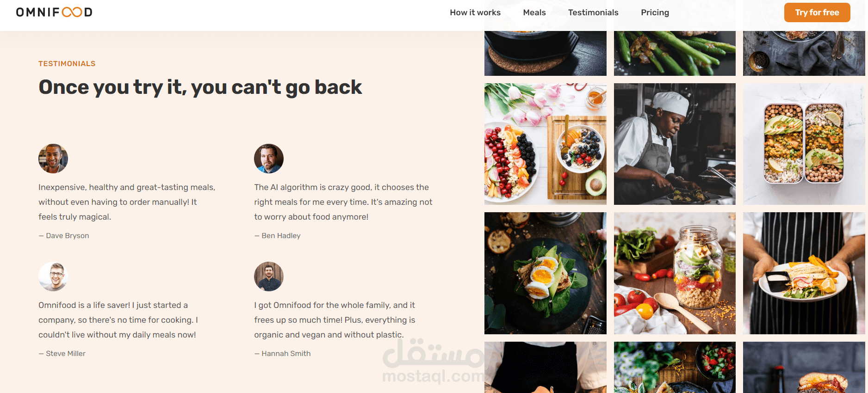Click Ben Hadley's avatar photo

[269, 159]
